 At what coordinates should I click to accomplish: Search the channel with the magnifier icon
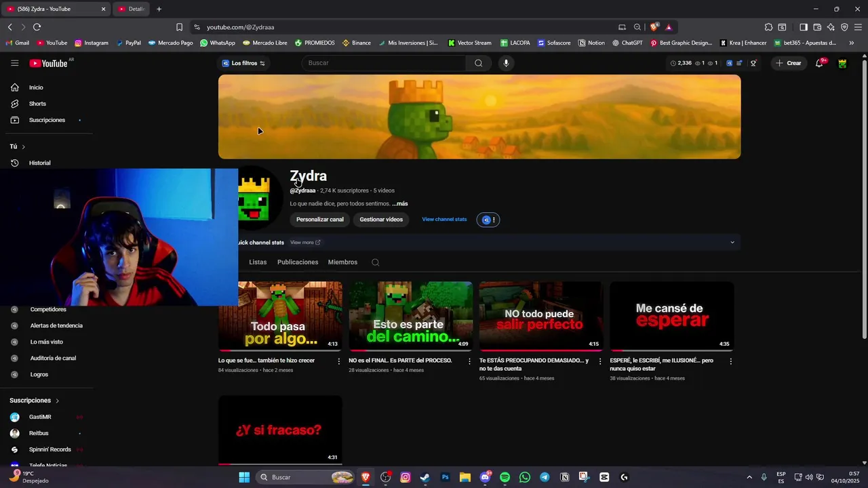[375, 262]
